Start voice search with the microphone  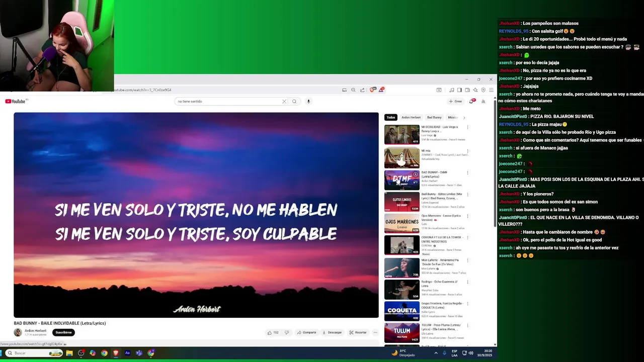(x=308, y=101)
